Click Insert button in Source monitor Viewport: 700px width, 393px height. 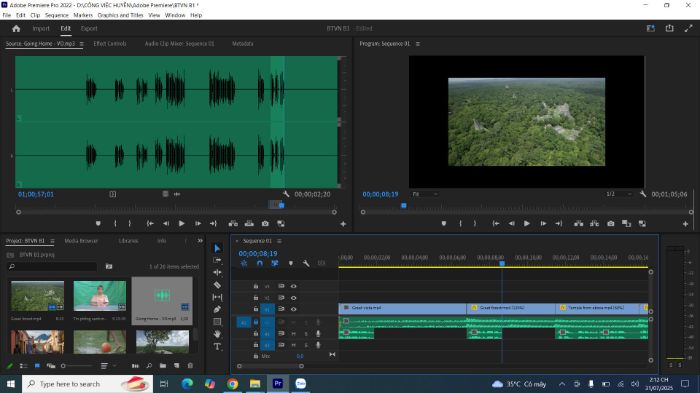click(x=233, y=223)
